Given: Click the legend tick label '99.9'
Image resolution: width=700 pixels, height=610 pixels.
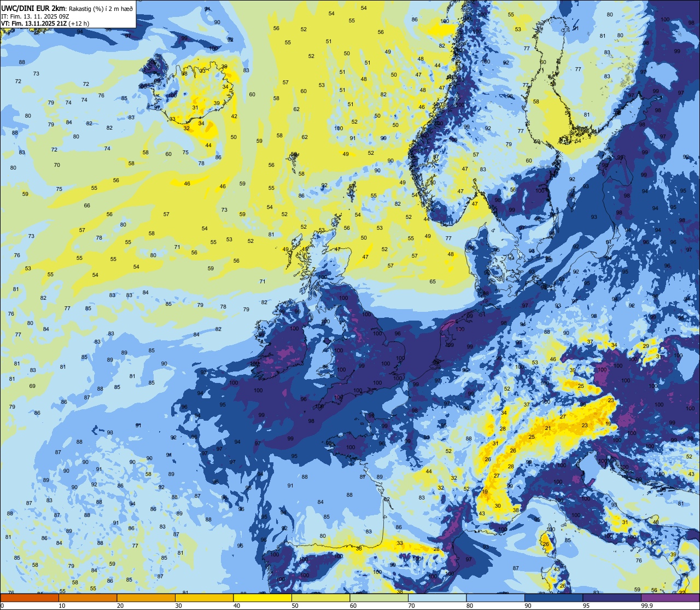Looking at the screenshot, I should [x=647, y=606].
